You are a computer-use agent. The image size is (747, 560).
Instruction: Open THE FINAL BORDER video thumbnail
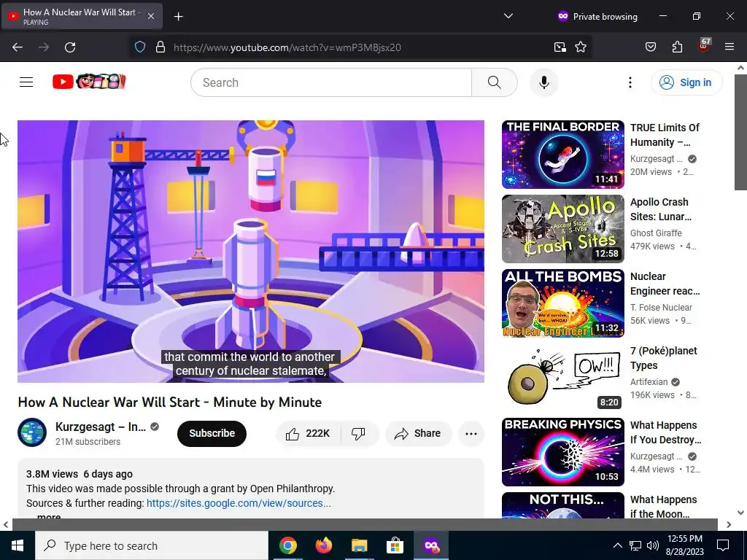pos(562,155)
